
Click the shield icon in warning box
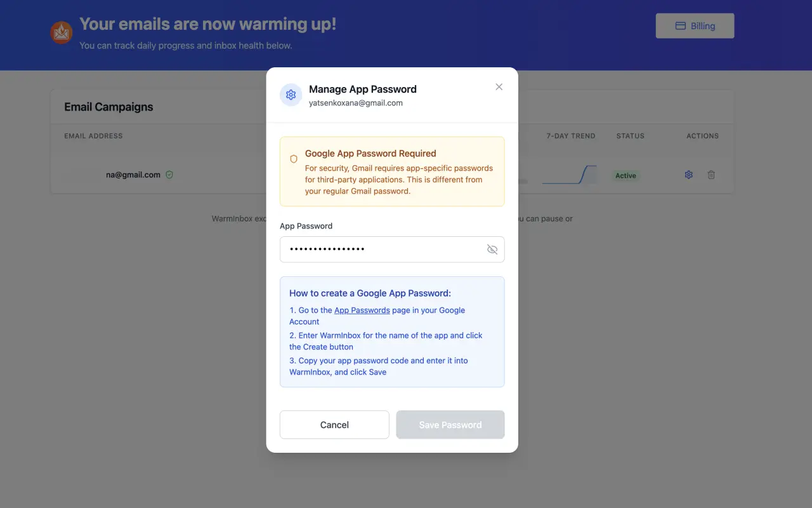[294, 159]
